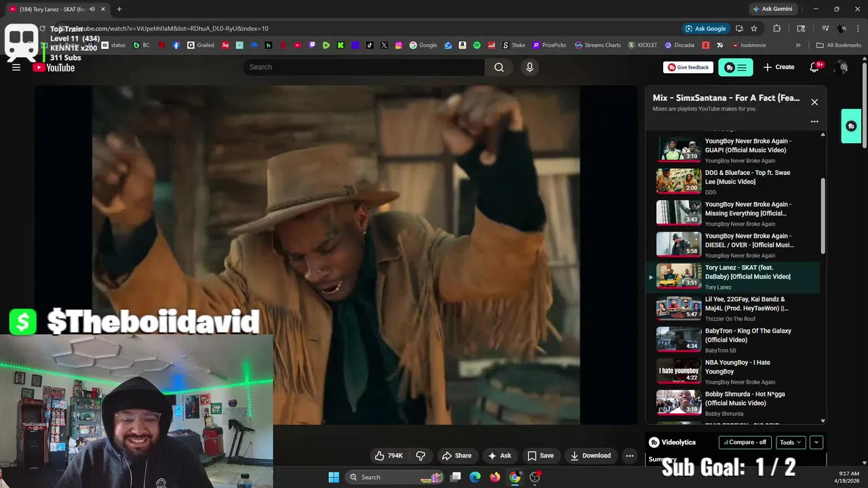This screenshot has width=868, height=488.
Task: Go to the YouTube home logo
Action: click(54, 67)
